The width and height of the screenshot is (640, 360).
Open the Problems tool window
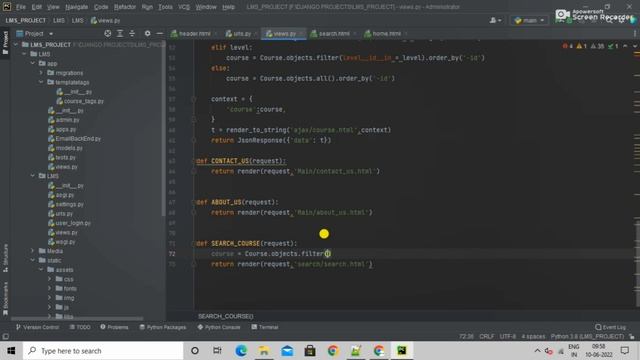(x=115, y=327)
